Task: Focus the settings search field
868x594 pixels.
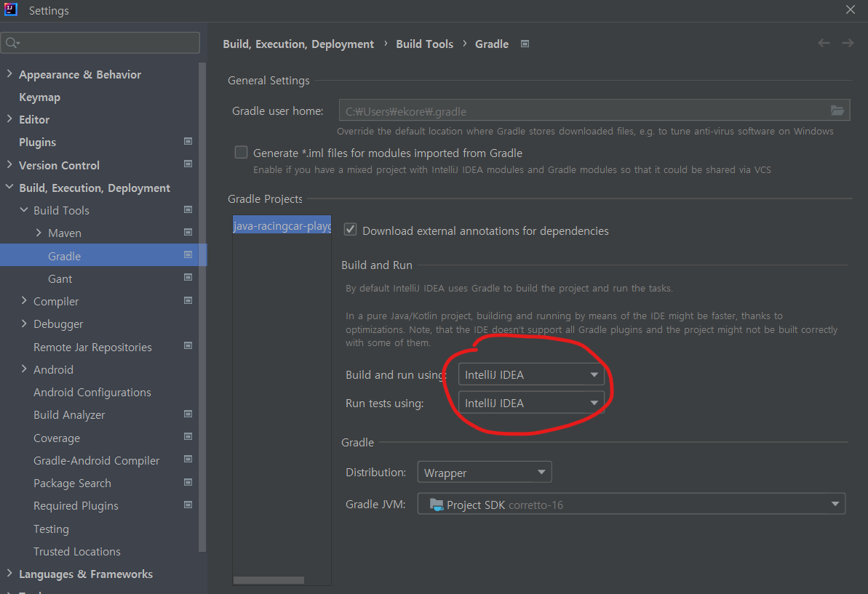Action: click(100, 43)
